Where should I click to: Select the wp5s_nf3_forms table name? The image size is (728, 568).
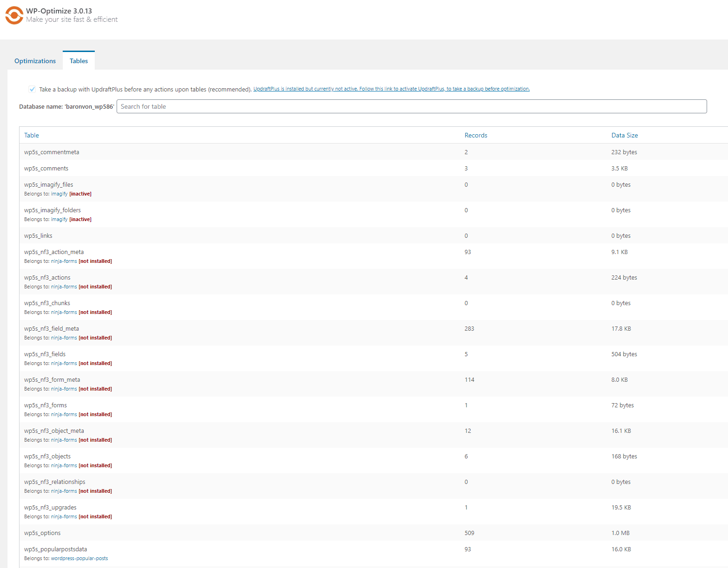46,405
